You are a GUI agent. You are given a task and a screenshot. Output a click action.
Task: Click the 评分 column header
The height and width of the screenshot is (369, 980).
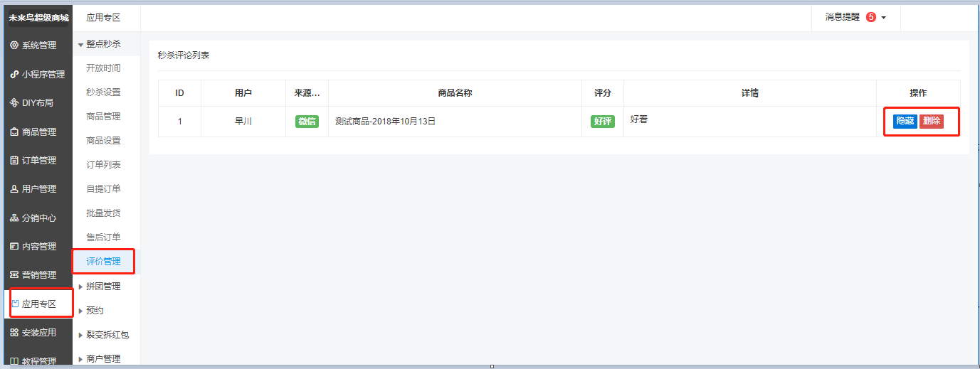pos(603,93)
